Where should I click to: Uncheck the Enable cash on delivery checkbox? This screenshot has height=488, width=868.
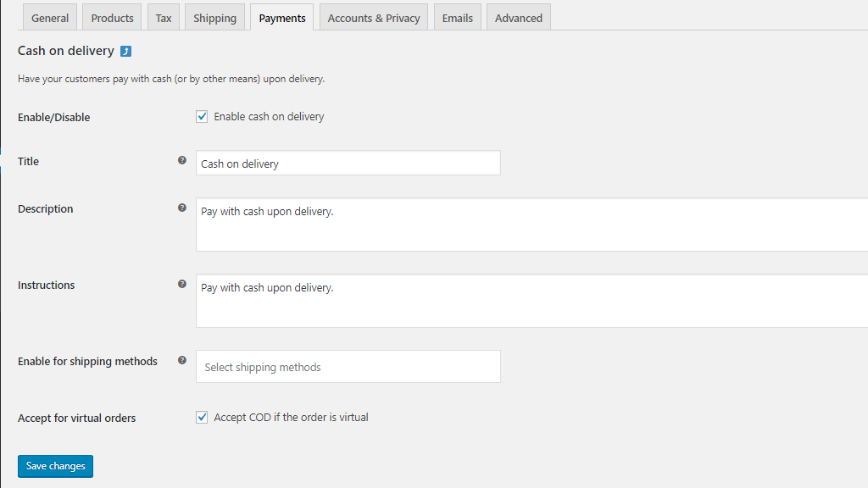(x=202, y=117)
